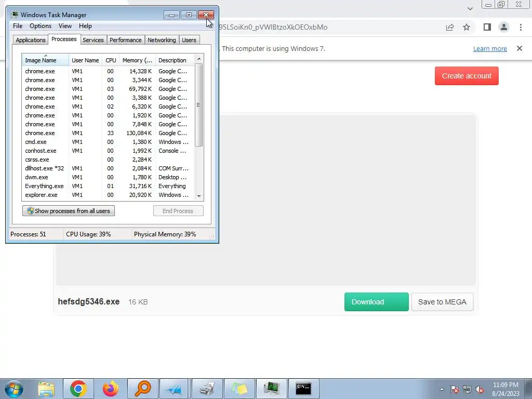Open the Chrome profile avatar
Screen dimensions: 532x399
504,27
